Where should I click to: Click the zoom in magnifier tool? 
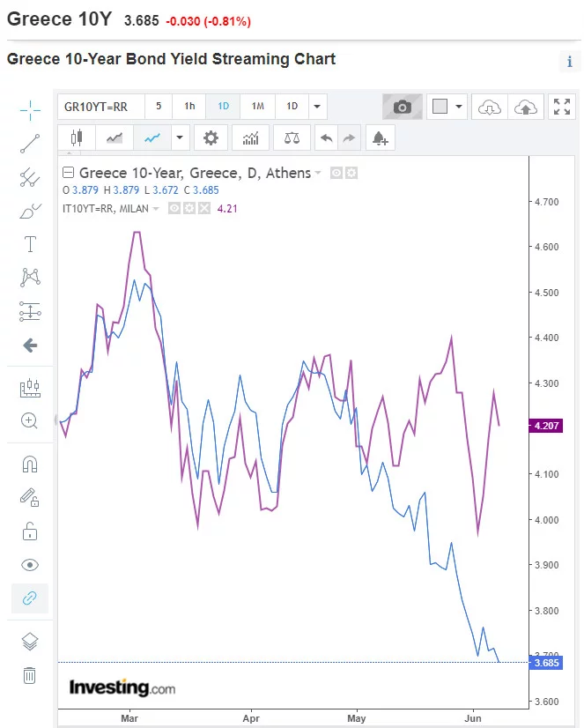[x=30, y=420]
